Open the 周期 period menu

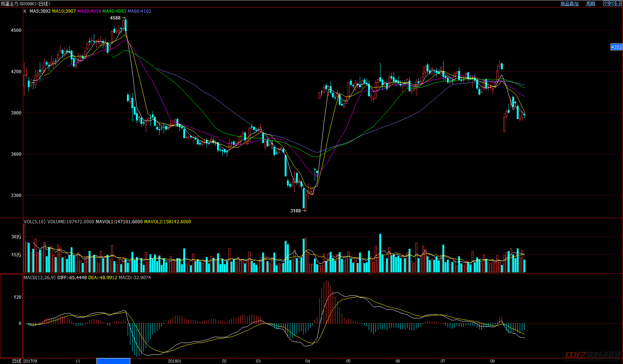coord(591,4)
